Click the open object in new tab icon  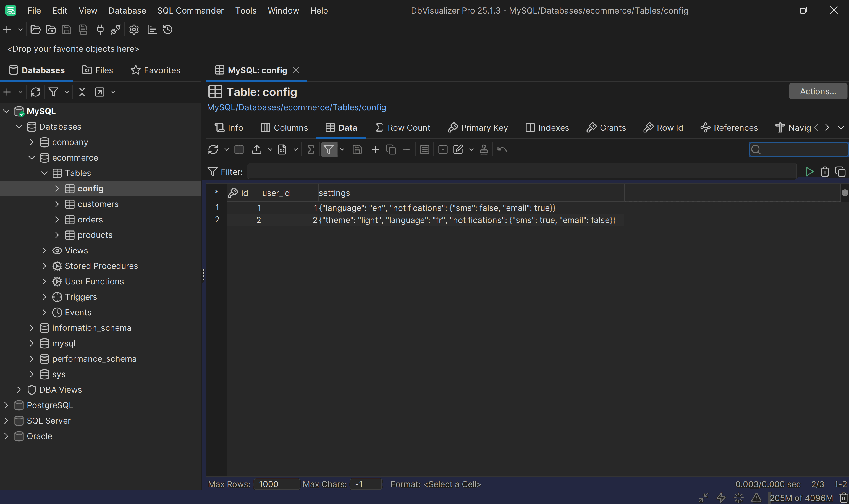point(100,92)
